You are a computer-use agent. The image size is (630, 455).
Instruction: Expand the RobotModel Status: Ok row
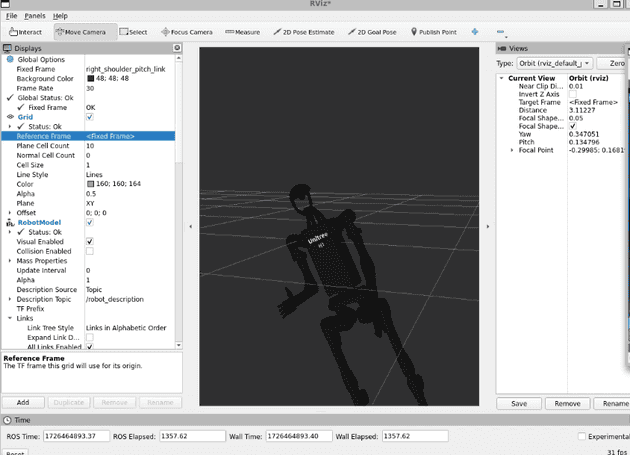coord(10,232)
